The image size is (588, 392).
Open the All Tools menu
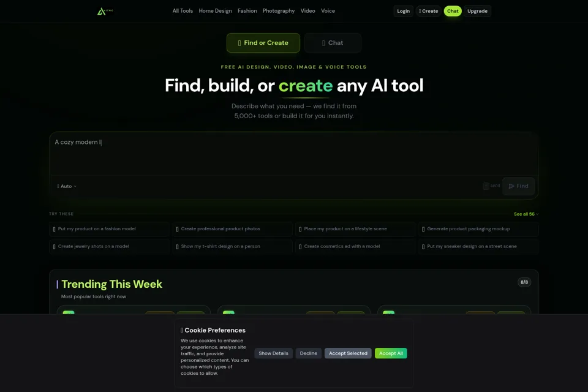[x=183, y=11]
